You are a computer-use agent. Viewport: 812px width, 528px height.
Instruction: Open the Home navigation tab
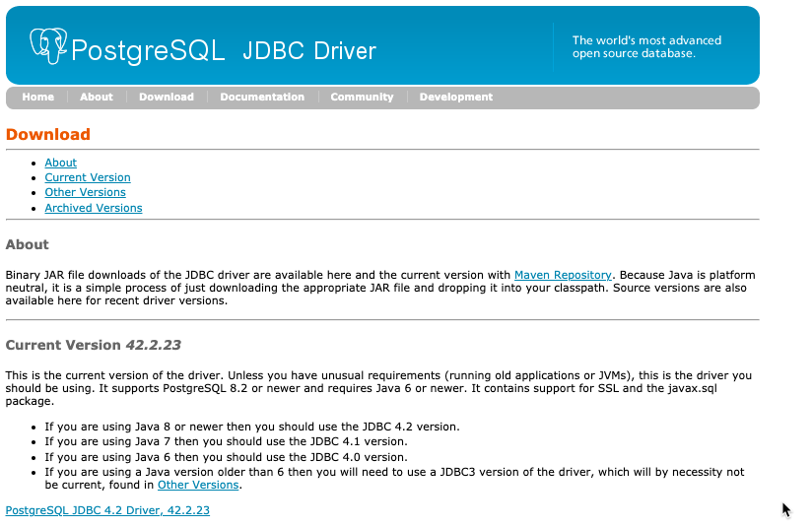[37, 97]
